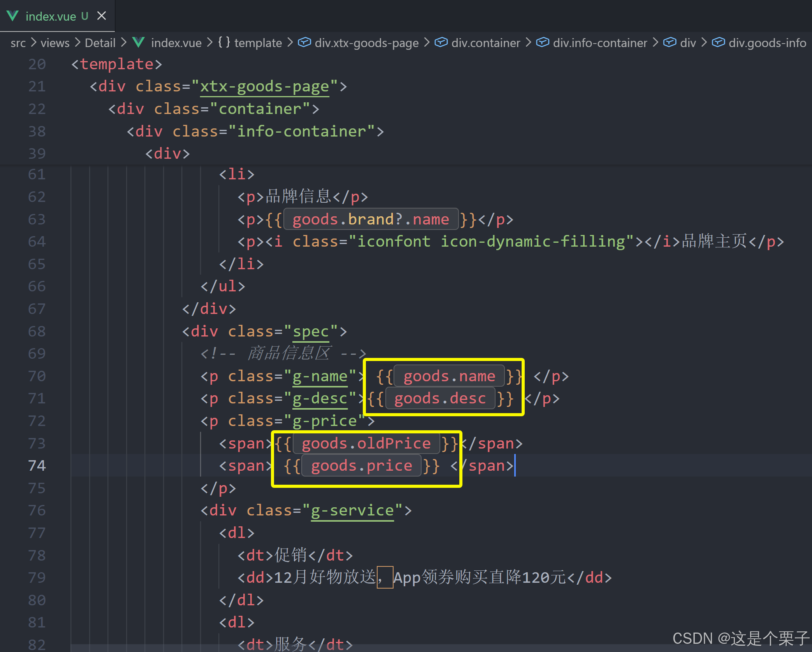Click the g-service class name link
This screenshot has width=812, height=652.
pos(352,510)
